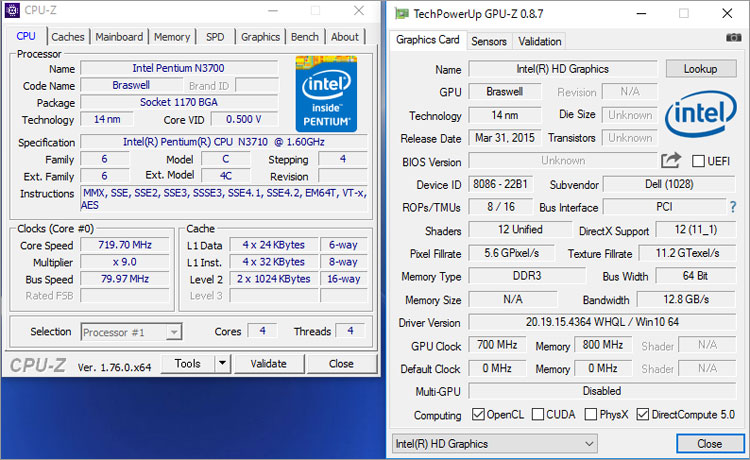
Task: Click the Core Speed value 719.70 MHz
Action: (125, 245)
